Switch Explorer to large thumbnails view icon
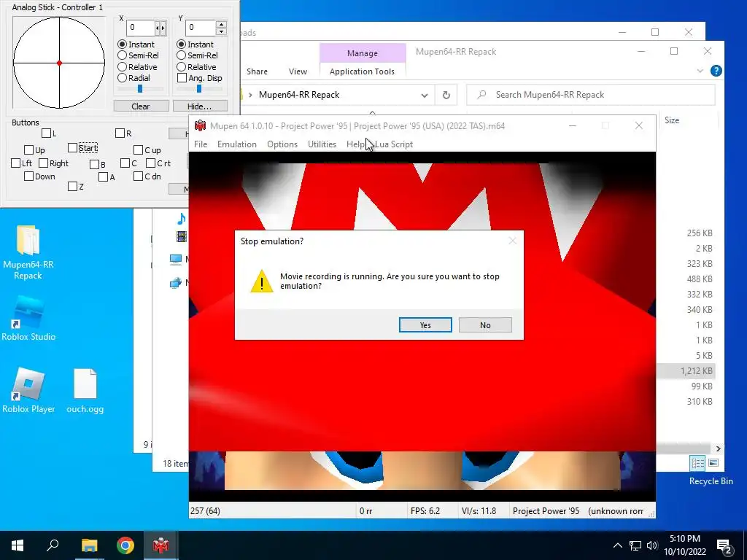747x560 pixels. pyautogui.click(x=713, y=463)
